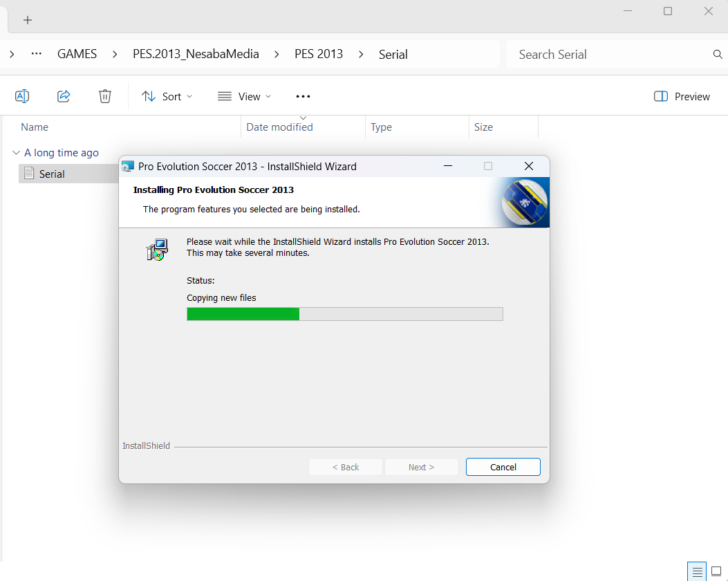The height and width of the screenshot is (581, 728).
Task: Close the InstallShield Wizard dialog
Action: pyautogui.click(x=528, y=166)
